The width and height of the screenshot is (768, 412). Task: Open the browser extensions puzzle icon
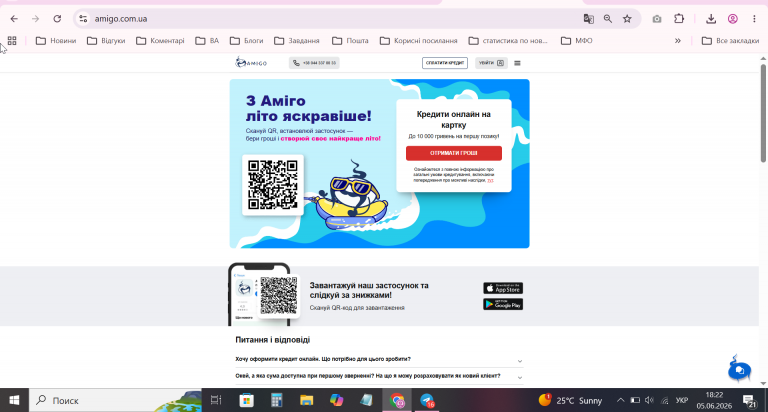679,19
